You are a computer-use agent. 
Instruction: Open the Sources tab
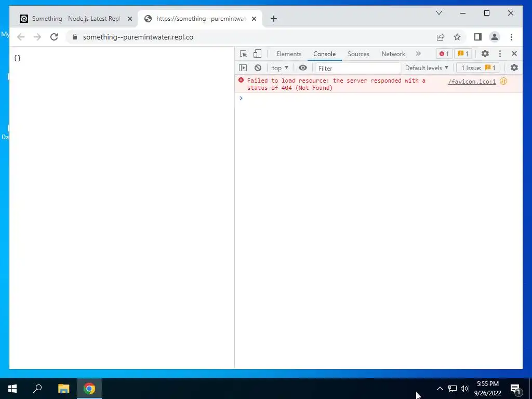(x=358, y=54)
